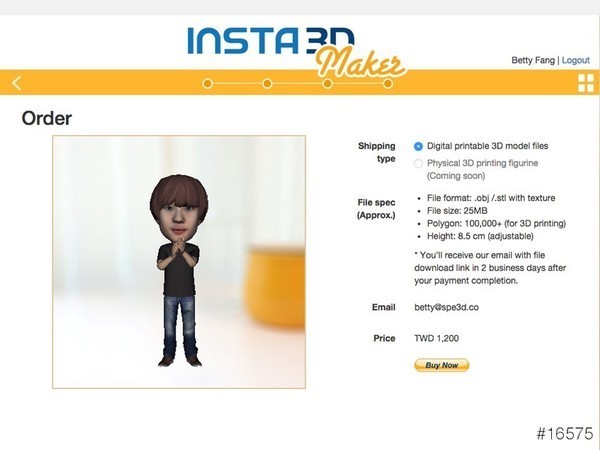Click the File format .obj/.stl line
600x450 pixels.
click(491, 198)
